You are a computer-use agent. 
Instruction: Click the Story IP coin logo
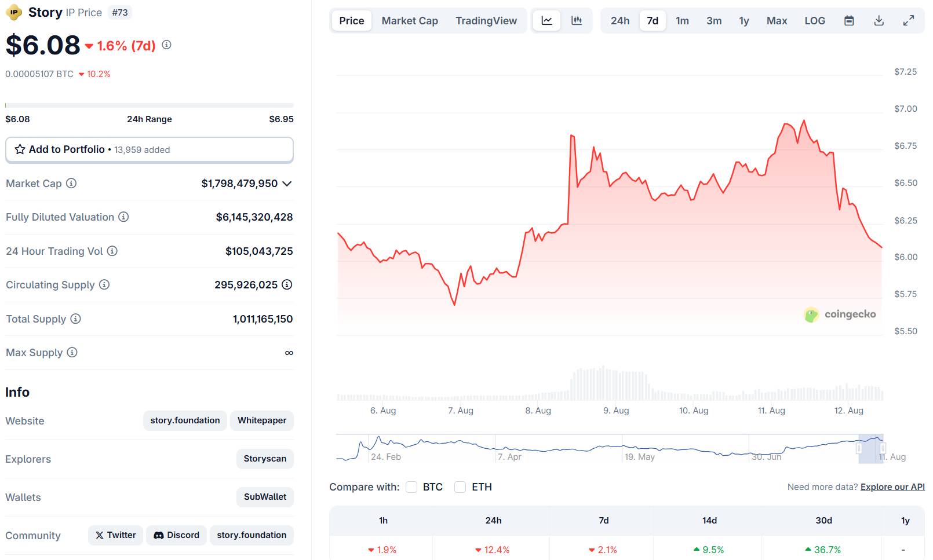click(14, 12)
